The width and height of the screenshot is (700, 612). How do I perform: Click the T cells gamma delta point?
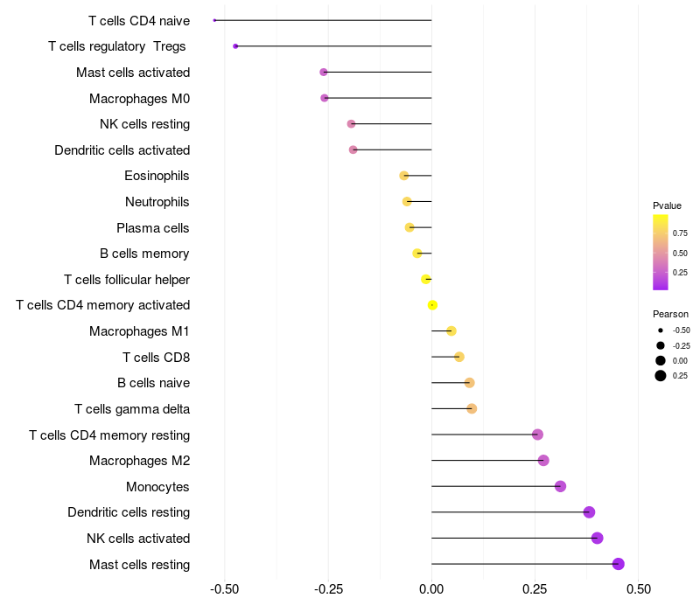pyautogui.click(x=472, y=408)
